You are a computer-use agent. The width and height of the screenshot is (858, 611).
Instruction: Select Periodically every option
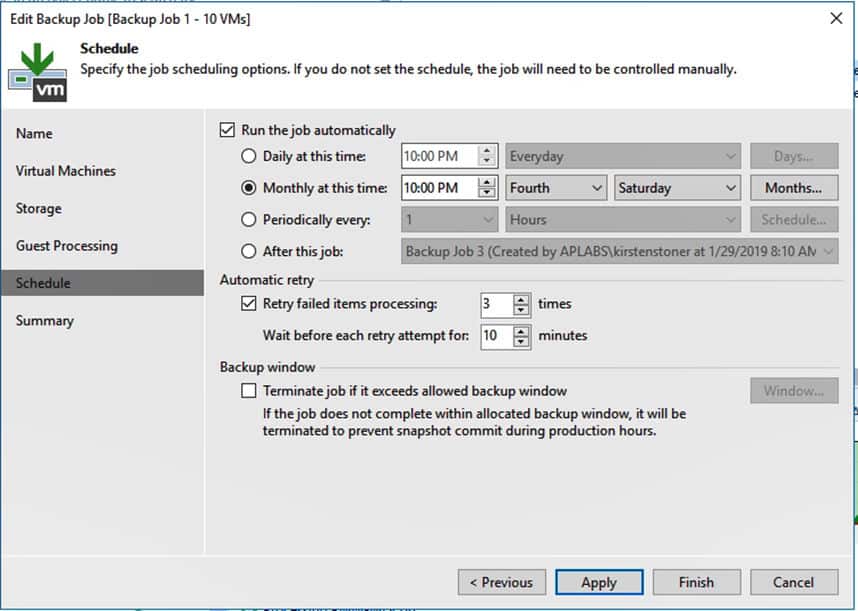[x=248, y=220]
